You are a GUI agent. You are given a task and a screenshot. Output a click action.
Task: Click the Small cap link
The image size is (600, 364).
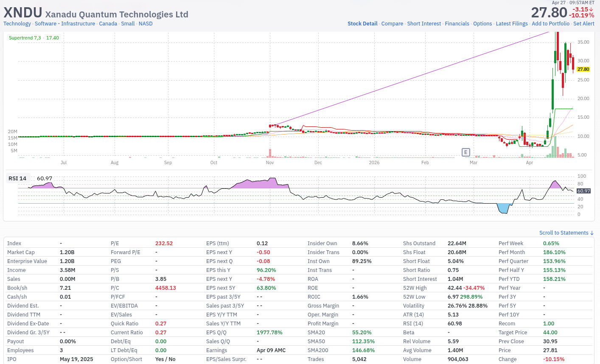point(128,24)
